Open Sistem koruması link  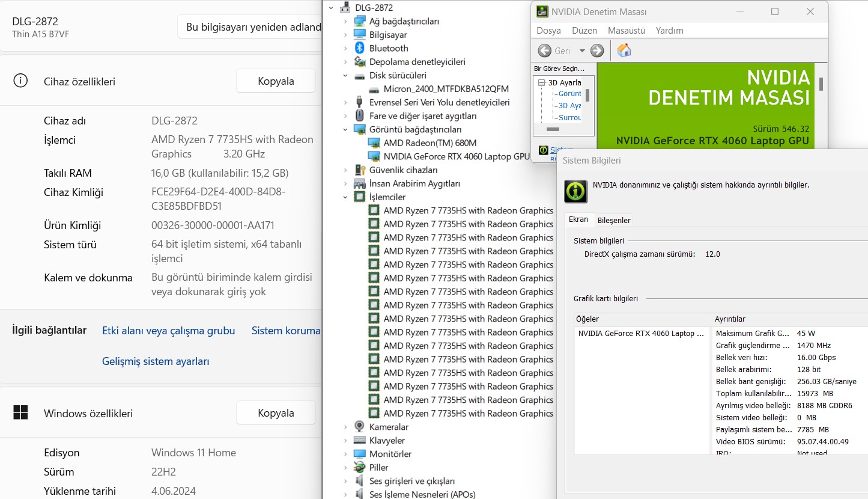click(x=286, y=331)
